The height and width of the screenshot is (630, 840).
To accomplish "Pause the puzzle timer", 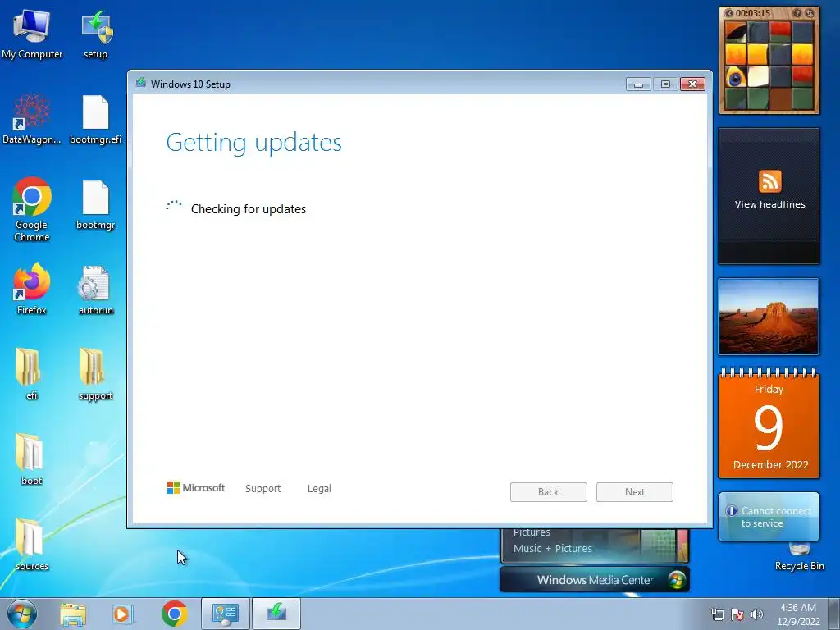I will (x=728, y=13).
